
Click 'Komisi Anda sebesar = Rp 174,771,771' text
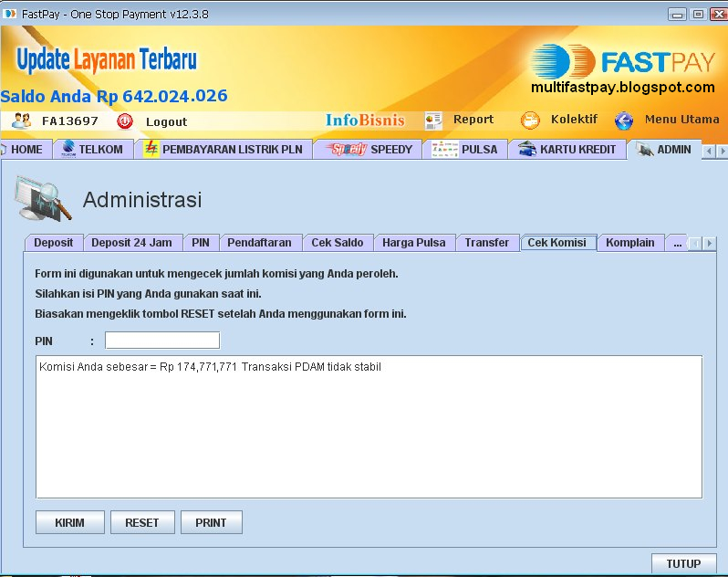coord(139,367)
